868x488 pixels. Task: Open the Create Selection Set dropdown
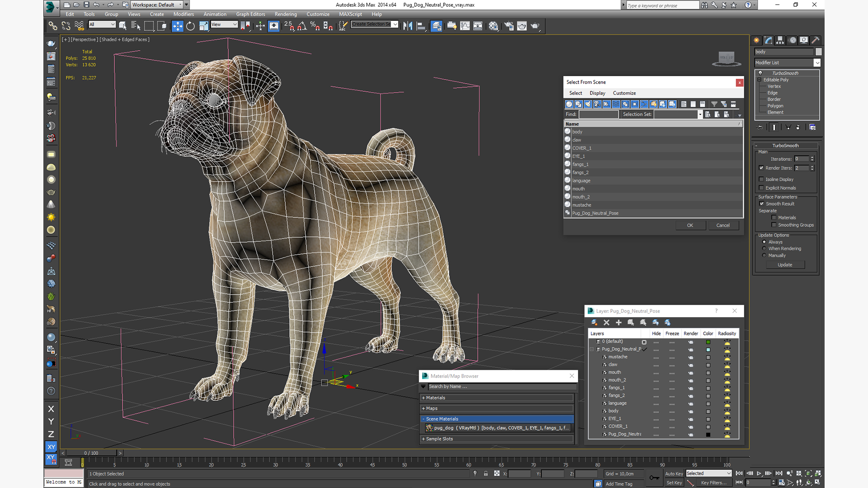point(375,24)
